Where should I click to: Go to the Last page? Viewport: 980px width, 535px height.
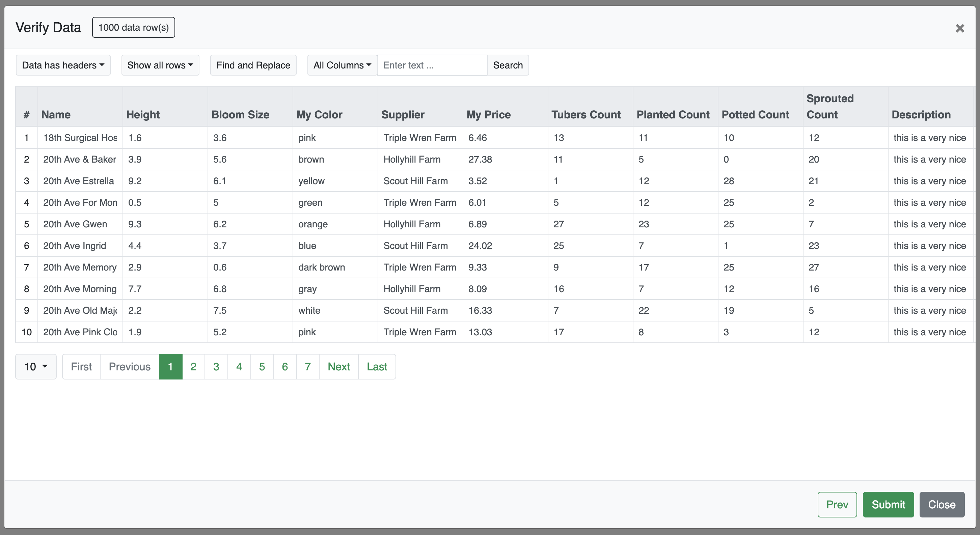coord(377,367)
